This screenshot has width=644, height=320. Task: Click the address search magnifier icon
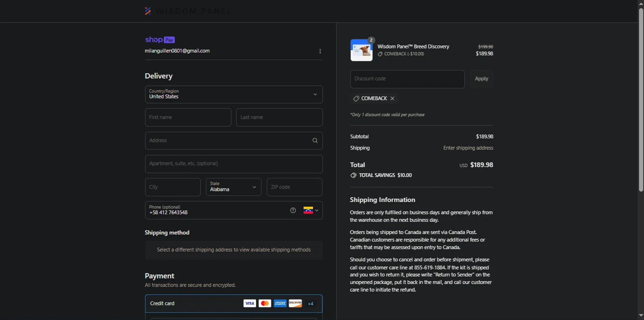click(315, 141)
